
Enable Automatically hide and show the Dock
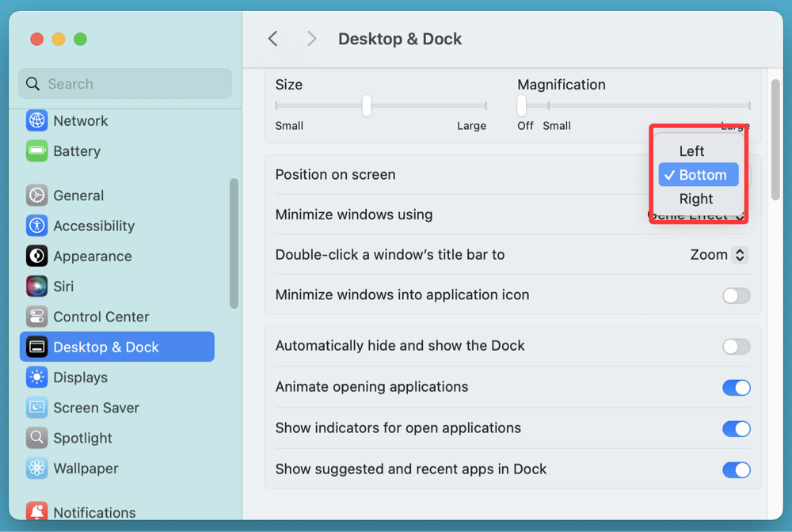point(736,346)
